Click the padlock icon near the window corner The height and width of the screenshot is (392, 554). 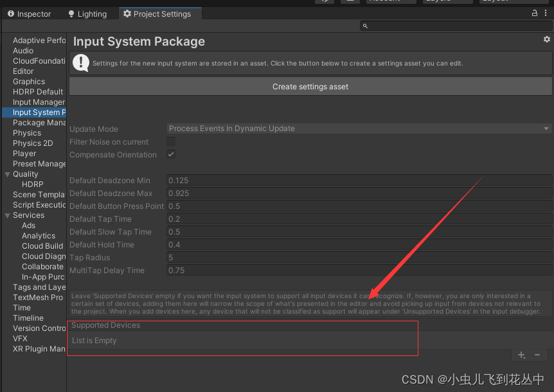tap(535, 12)
